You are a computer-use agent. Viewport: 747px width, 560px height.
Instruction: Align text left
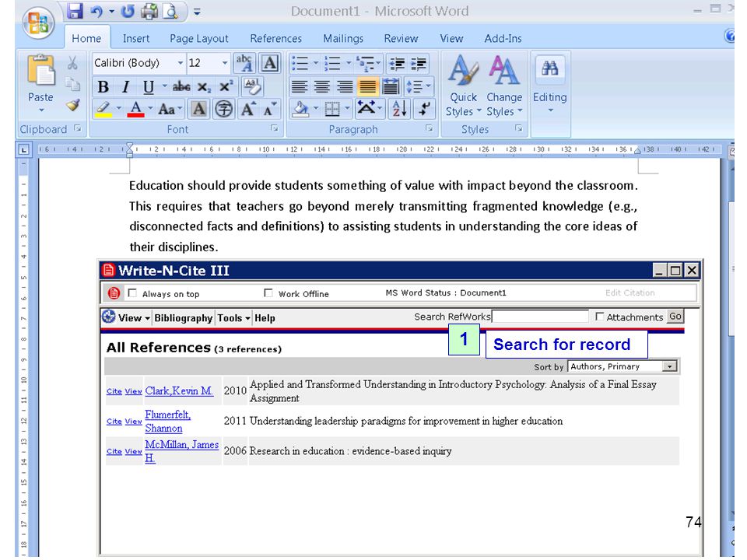point(299,86)
